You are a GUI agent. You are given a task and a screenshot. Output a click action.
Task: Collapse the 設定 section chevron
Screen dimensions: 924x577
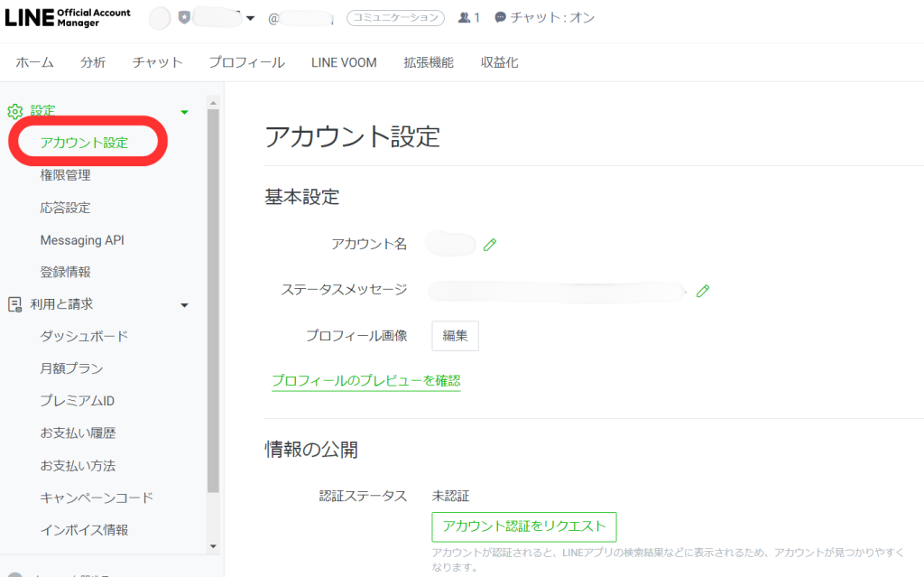tap(184, 110)
